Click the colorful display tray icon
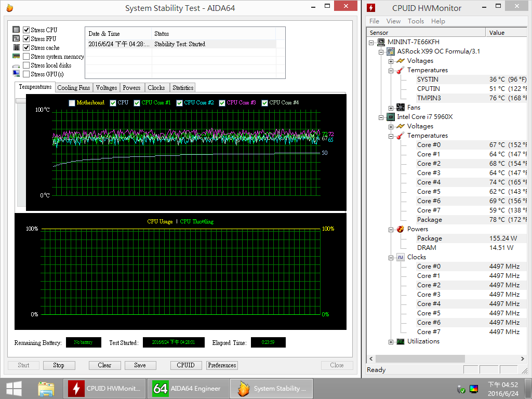The image size is (532, 399). pyautogui.click(x=474, y=389)
